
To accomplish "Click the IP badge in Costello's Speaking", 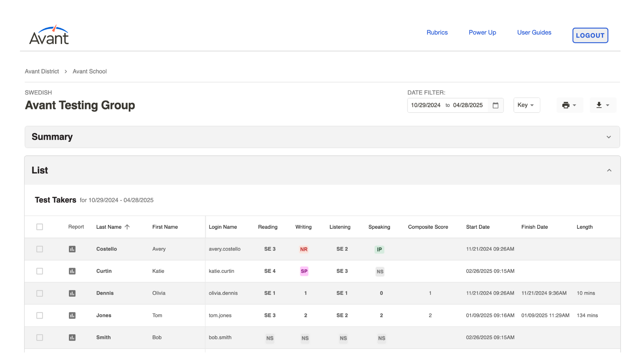I will (379, 249).
